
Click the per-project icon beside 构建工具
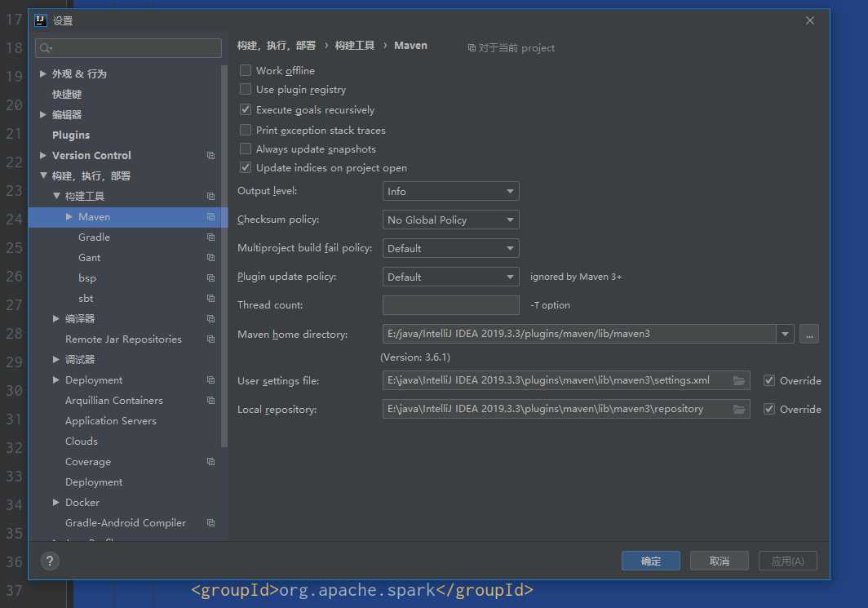[x=211, y=196]
